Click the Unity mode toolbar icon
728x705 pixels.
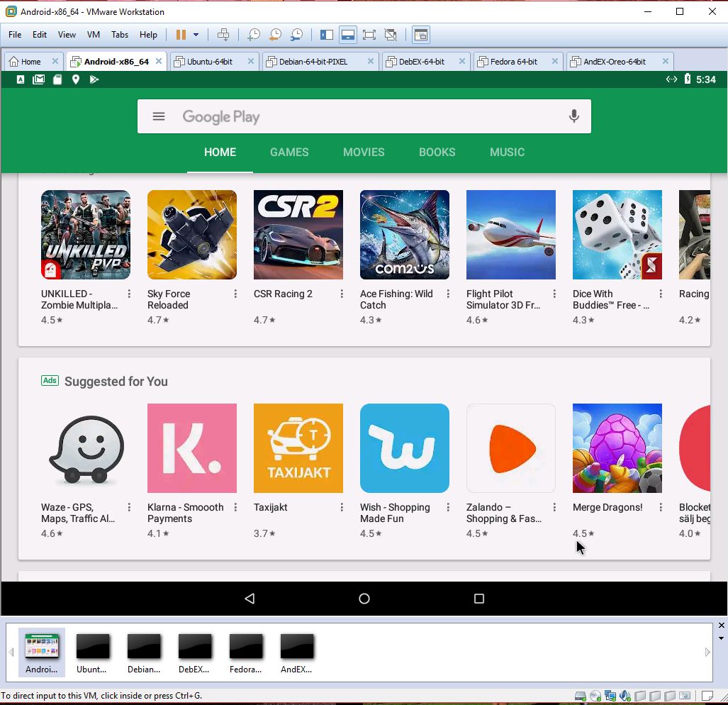click(x=391, y=35)
